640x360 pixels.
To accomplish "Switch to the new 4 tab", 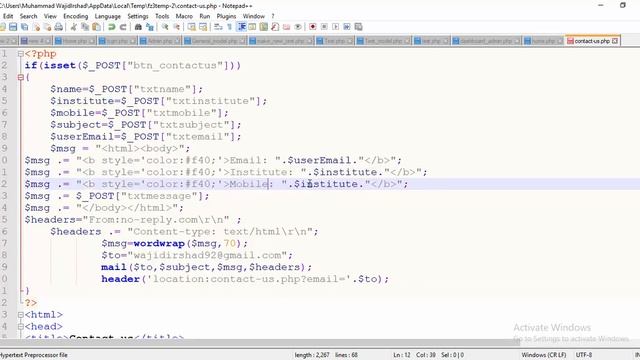I will pos(36,41).
